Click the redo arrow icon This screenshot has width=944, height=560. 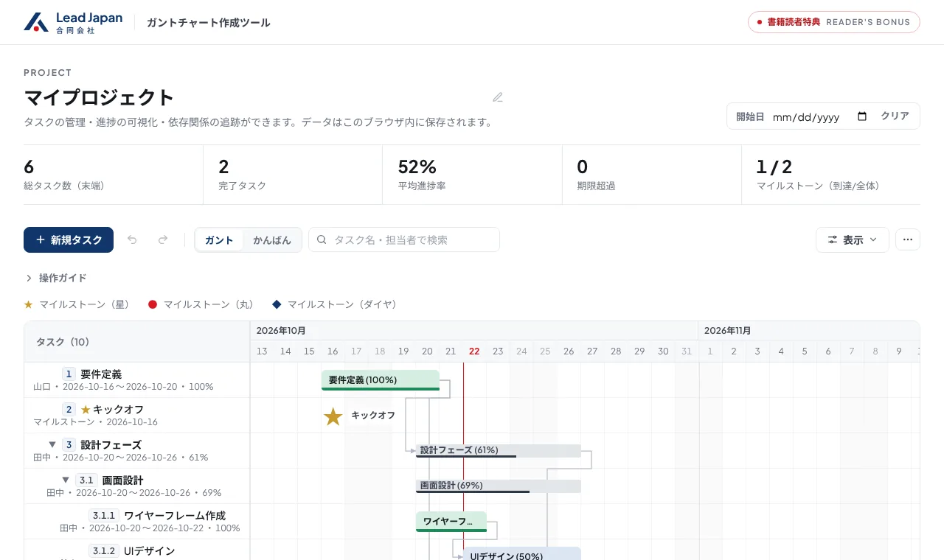pyautogui.click(x=163, y=239)
